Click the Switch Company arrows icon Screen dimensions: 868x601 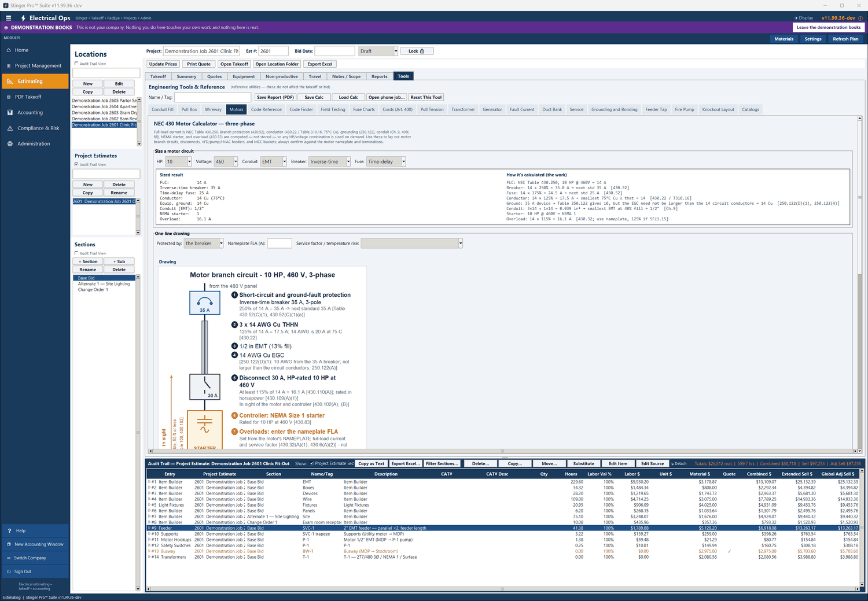[x=9, y=558]
